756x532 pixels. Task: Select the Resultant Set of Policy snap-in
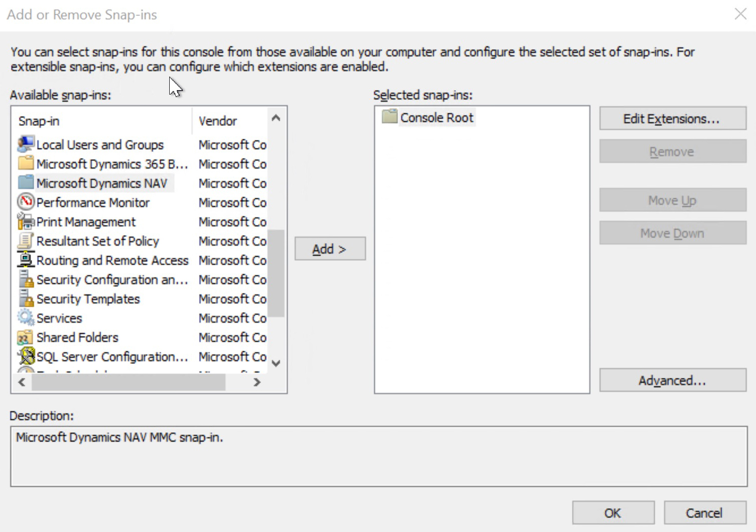(x=98, y=241)
